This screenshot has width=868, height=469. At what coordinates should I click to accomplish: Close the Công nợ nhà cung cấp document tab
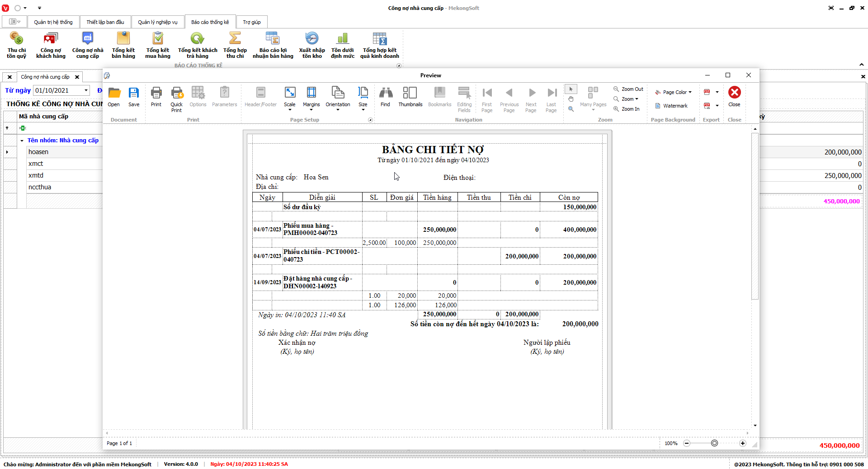coord(77,77)
